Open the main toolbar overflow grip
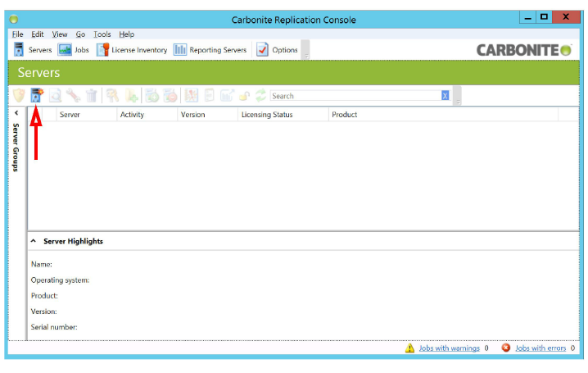588x373 pixels. click(306, 50)
